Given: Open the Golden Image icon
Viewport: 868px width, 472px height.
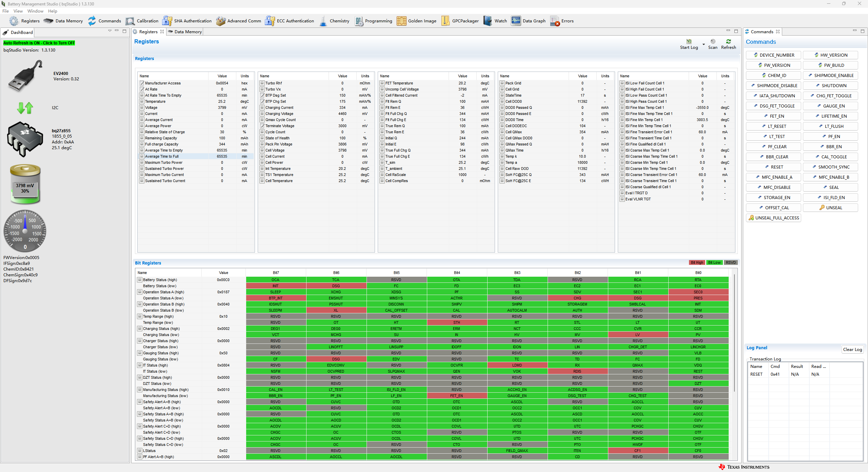Looking at the screenshot, I should click(x=401, y=21).
